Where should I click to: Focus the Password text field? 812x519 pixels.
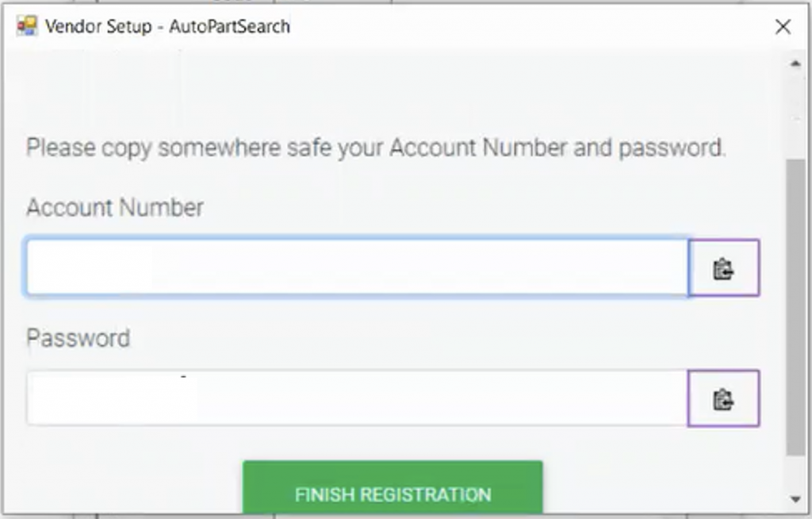click(357, 398)
